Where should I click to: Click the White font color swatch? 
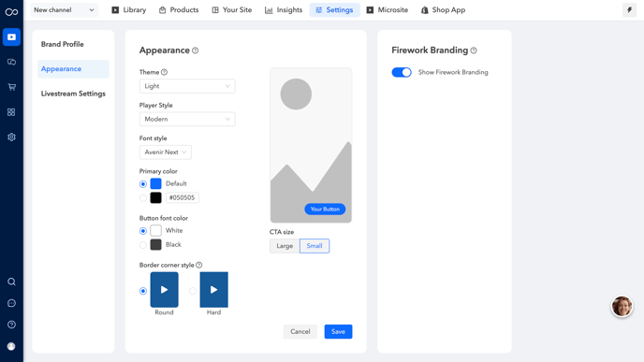tap(155, 231)
